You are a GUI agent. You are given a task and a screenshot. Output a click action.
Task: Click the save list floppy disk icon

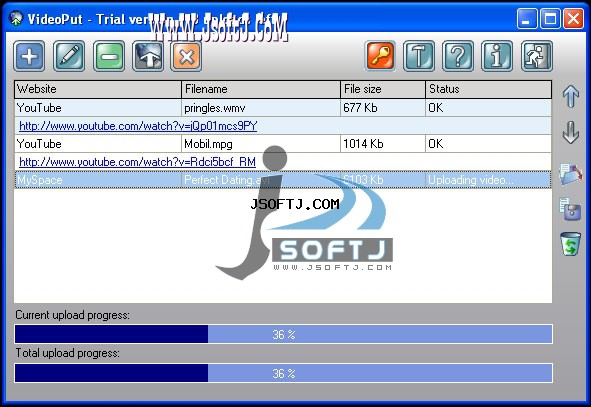pyautogui.click(x=571, y=208)
